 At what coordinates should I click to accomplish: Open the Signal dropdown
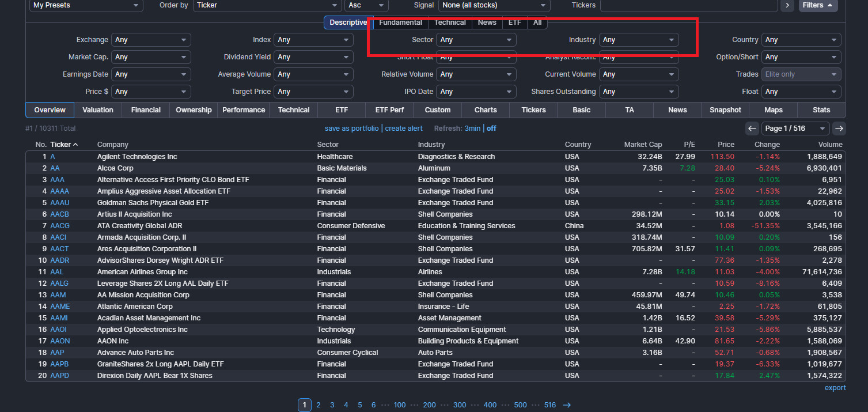point(494,5)
